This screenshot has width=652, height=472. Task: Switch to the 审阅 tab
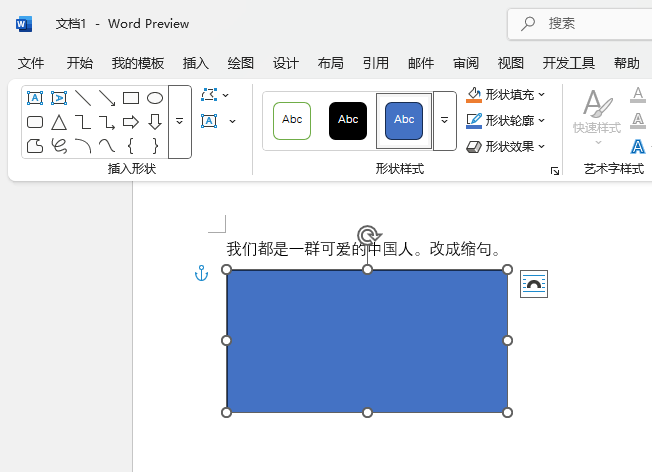coord(466,63)
